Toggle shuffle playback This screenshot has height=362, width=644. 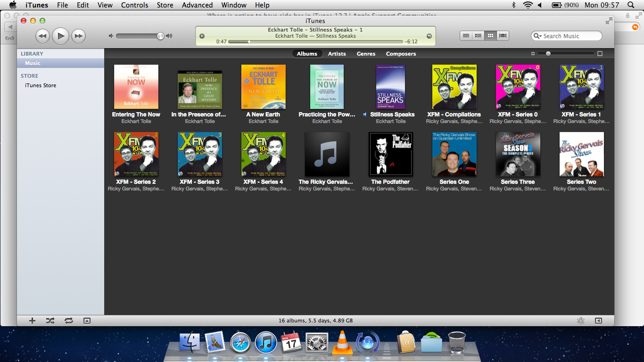click(x=50, y=321)
